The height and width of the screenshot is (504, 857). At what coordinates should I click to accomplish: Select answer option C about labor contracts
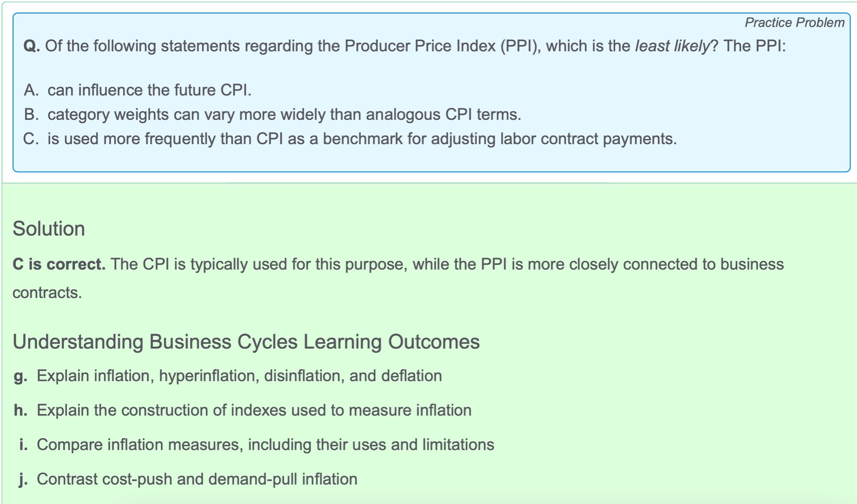pos(362,139)
